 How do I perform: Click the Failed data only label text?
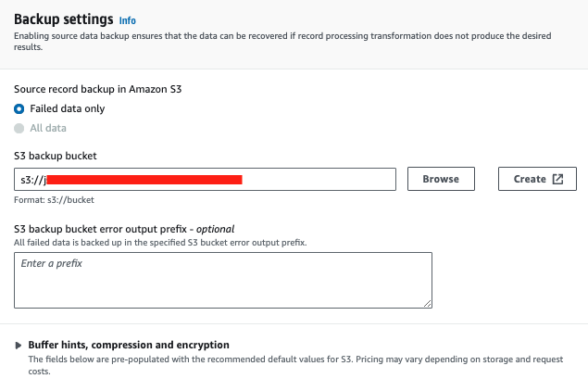[68, 108]
